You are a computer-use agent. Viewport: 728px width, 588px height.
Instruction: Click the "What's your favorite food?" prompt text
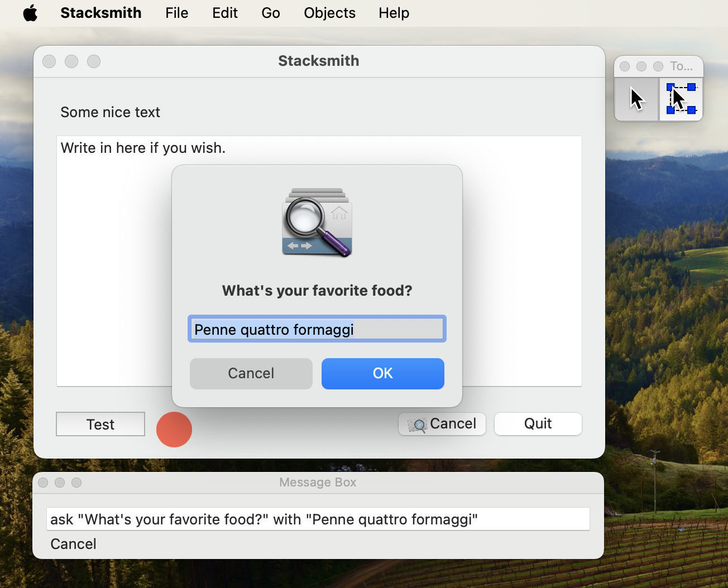point(317,291)
